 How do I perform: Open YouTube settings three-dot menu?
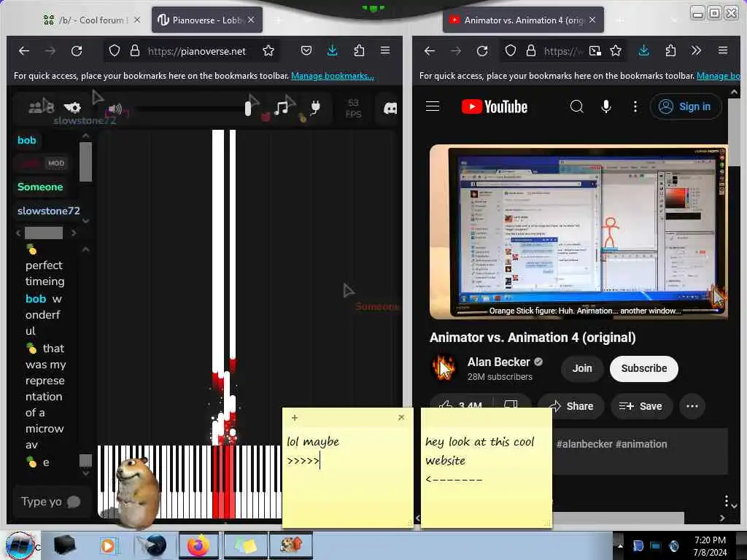point(635,106)
